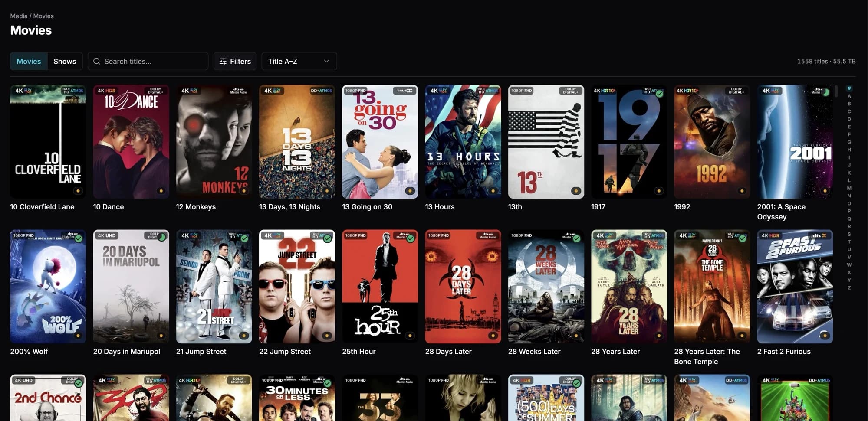868x421 pixels.
Task: Switch to the Shows tab
Action: pos(65,61)
